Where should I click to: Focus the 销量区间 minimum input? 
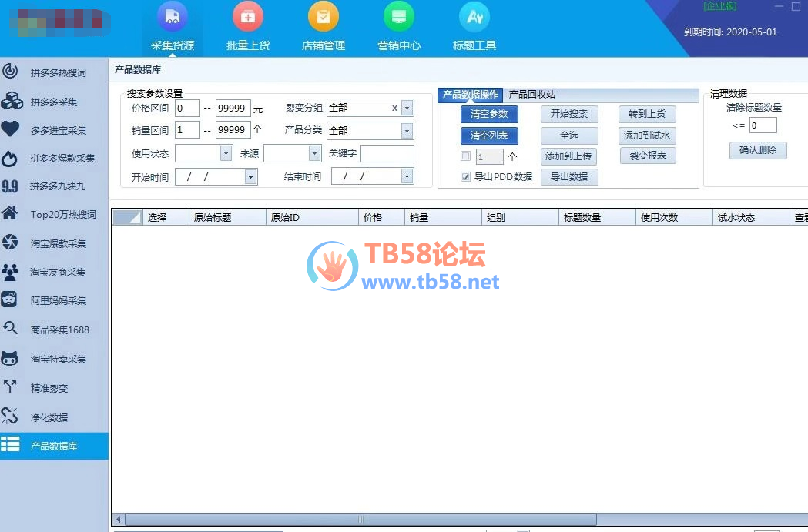coord(187,130)
